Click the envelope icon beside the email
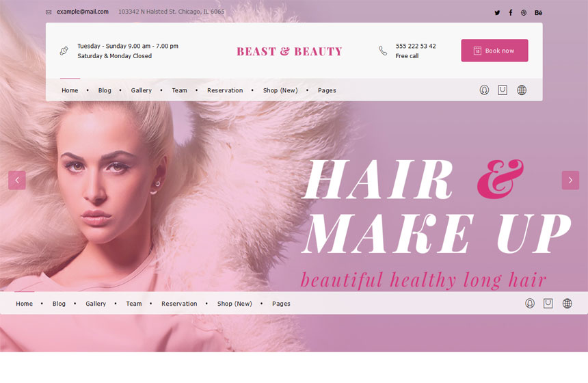This screenshot has height=383, width=588. pyautogui.click(x=49, y=12)
